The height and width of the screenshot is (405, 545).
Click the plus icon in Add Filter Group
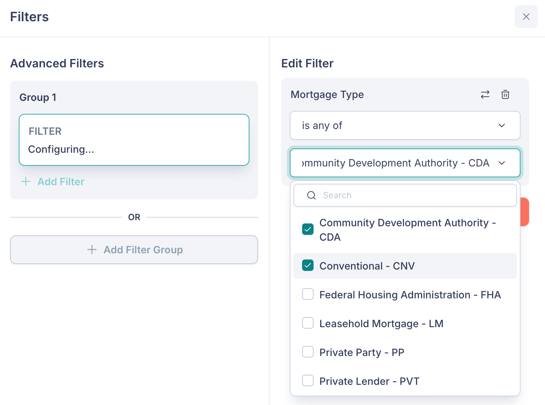point(92,250)
